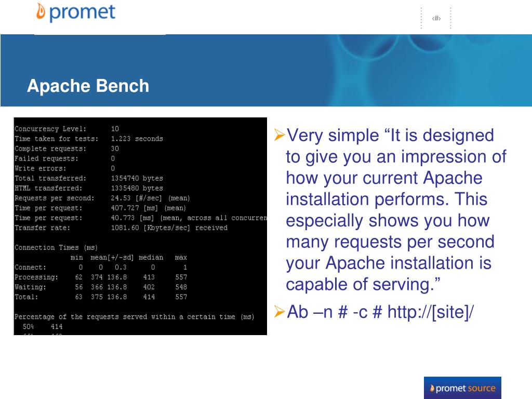This screenshot has height=399, width=532.
Task: Click the 'Failed requests: 0' line
Action: (x=65, y=158)
